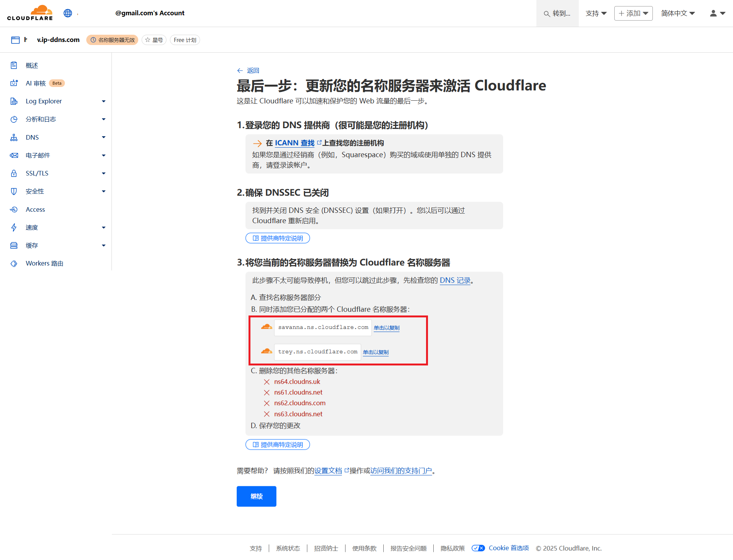This screenshot has width=733, height=560.
Task: Open the 支持 menu
Action: click(x=596, y=13)
